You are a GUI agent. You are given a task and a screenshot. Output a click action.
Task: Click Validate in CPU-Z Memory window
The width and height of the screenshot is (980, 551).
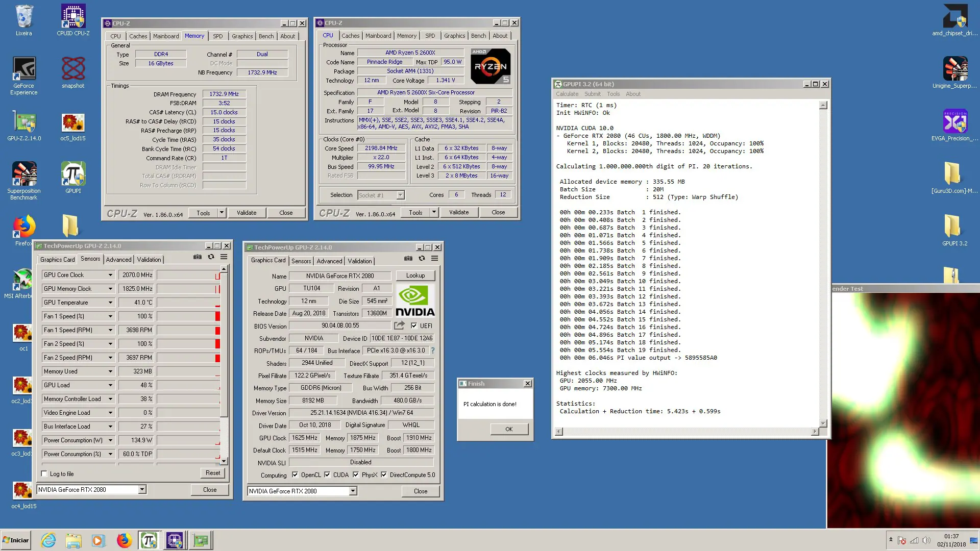247,213
